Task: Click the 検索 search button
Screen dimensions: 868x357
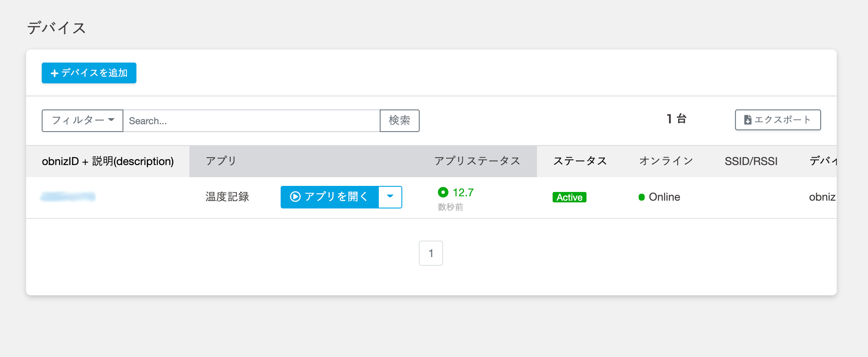Action: pyautogui.click(x=399, y=121)
